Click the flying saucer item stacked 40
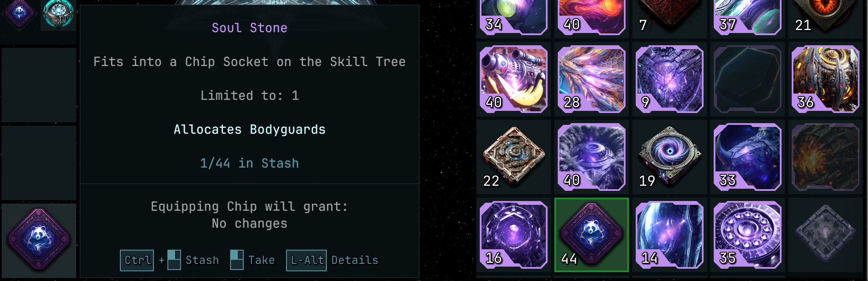This screenshot has height=281, width=868. click(592, 157)
